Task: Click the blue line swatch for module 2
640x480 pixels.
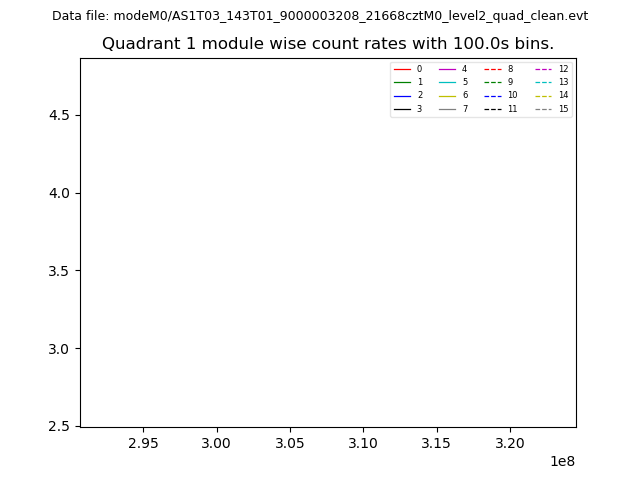Action: (402, 95)
